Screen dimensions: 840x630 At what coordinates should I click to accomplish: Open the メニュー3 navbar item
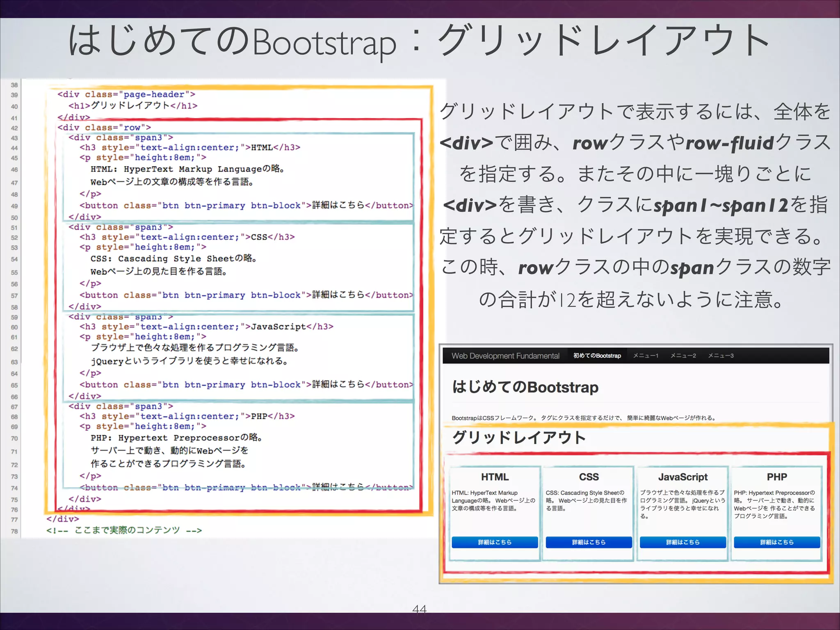point(721,356)
